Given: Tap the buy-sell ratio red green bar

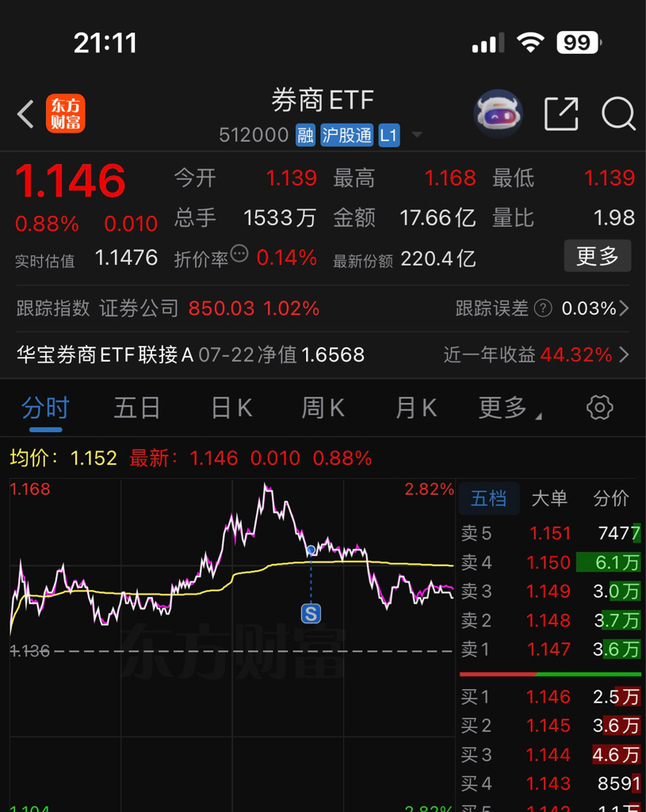Looking at the screenshot, I should click(551, 674).
